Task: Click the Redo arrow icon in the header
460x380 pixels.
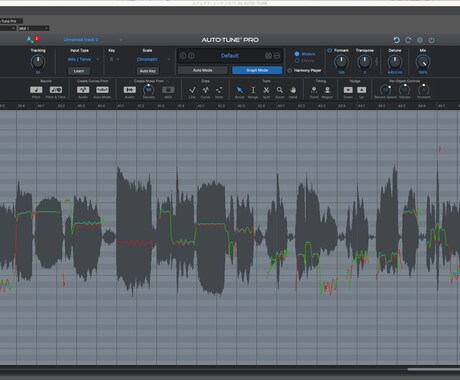Action: coord(408,40)
